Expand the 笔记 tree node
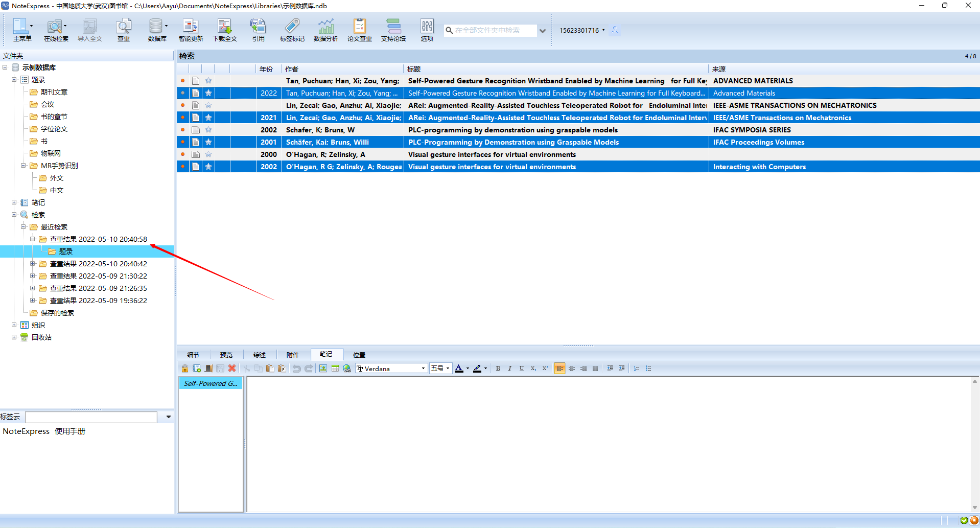The image size is (980, 528). tap(14, 202)
